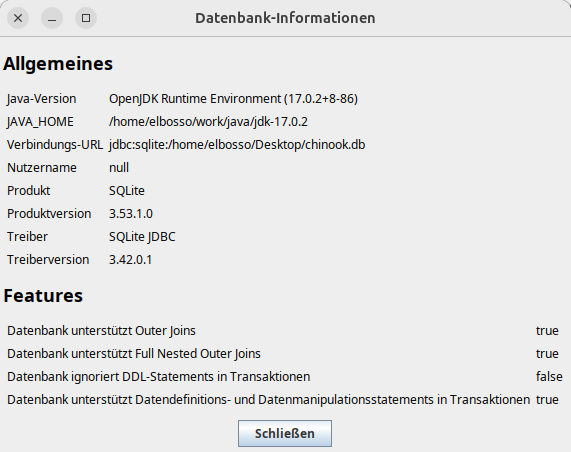
Task: Click the Produkt label
Action: tap(28, 190)
